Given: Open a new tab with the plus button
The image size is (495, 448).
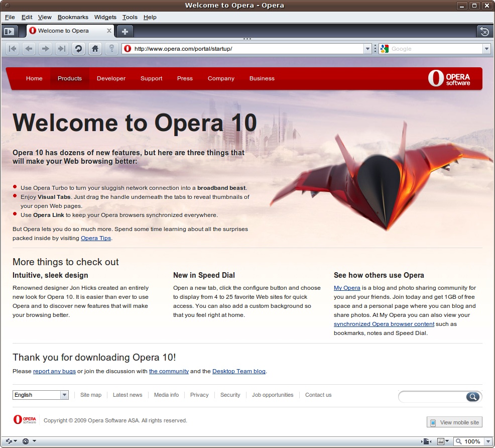Looking at the screenshot, I should pyautogui.click(x=124, y=31).
